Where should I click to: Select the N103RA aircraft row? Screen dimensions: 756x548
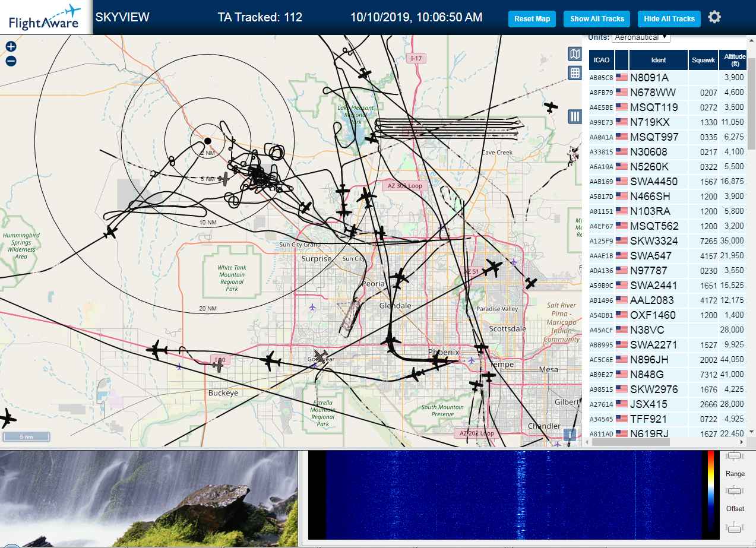pos(668,211)
